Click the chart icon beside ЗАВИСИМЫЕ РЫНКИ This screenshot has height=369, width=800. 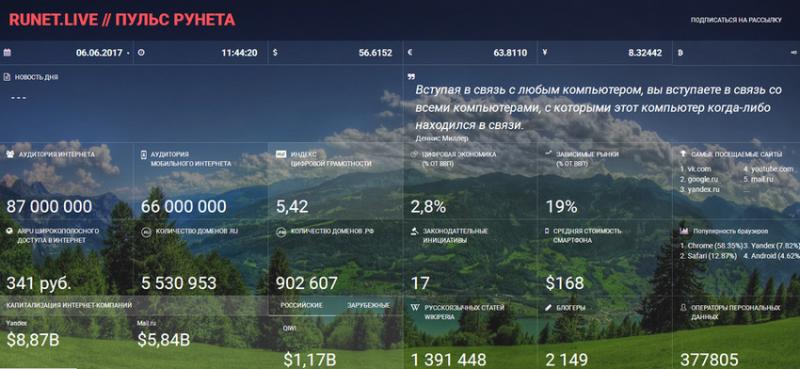tap(549, 153)
